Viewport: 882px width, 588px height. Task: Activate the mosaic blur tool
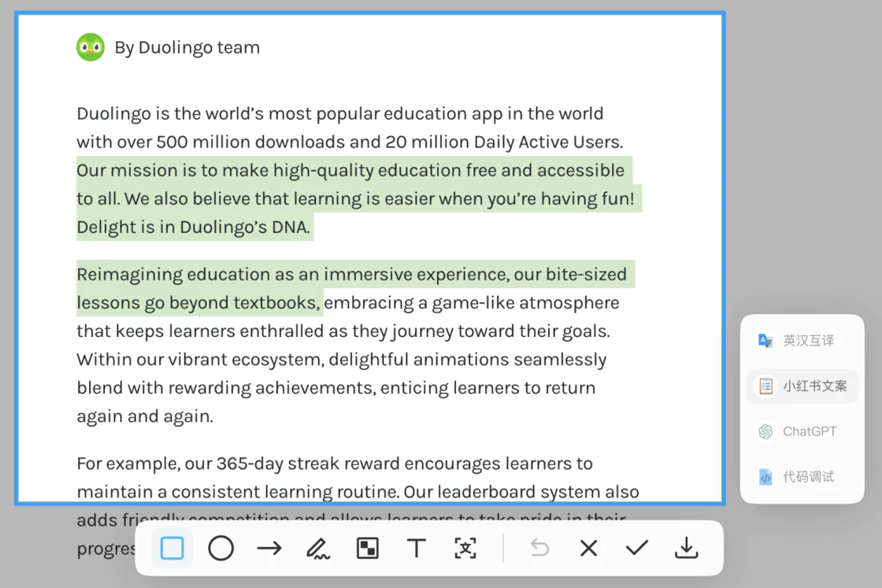click(x=367, y=548)
